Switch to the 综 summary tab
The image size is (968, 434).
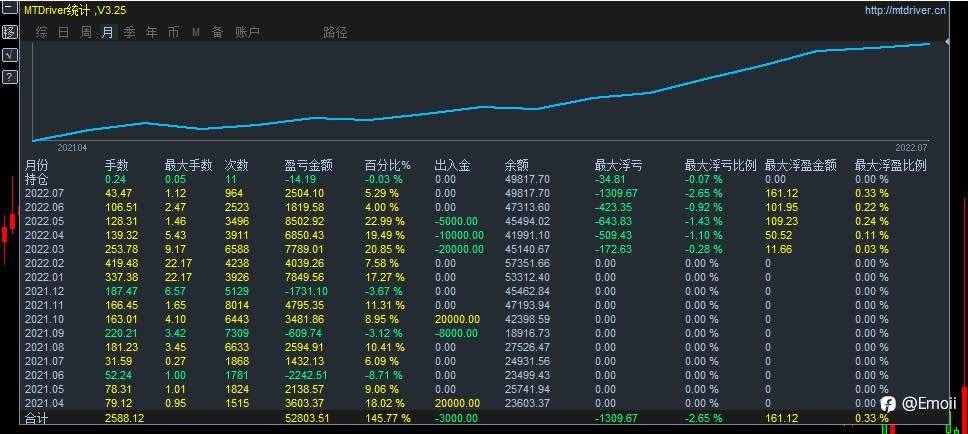[41, 33]
